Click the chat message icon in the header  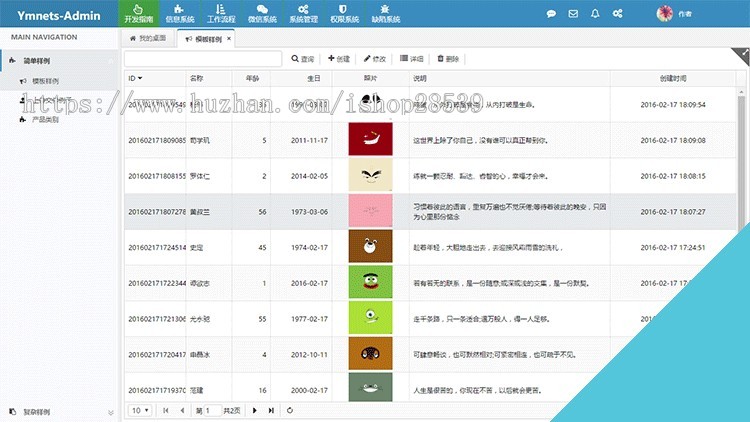(x=551, y=14)
